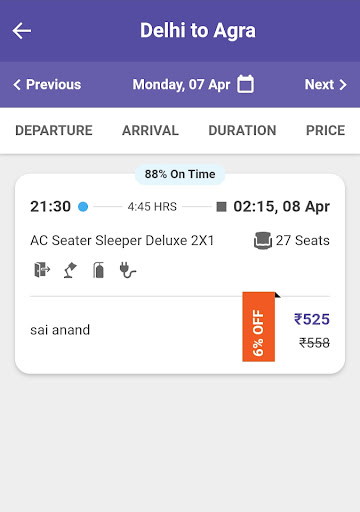Sort buses by PRICE
The width and height of the screenshot is (360, 512).
tap(325, 130)
